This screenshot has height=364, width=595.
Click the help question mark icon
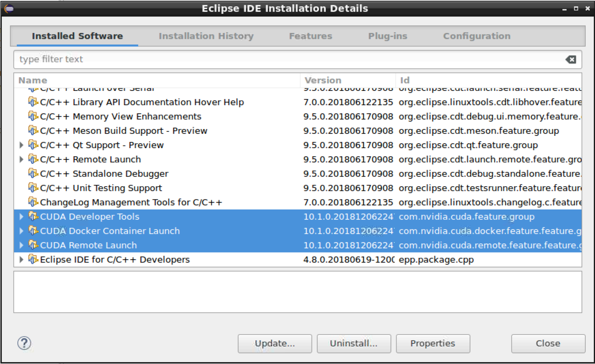click(24, 343)
